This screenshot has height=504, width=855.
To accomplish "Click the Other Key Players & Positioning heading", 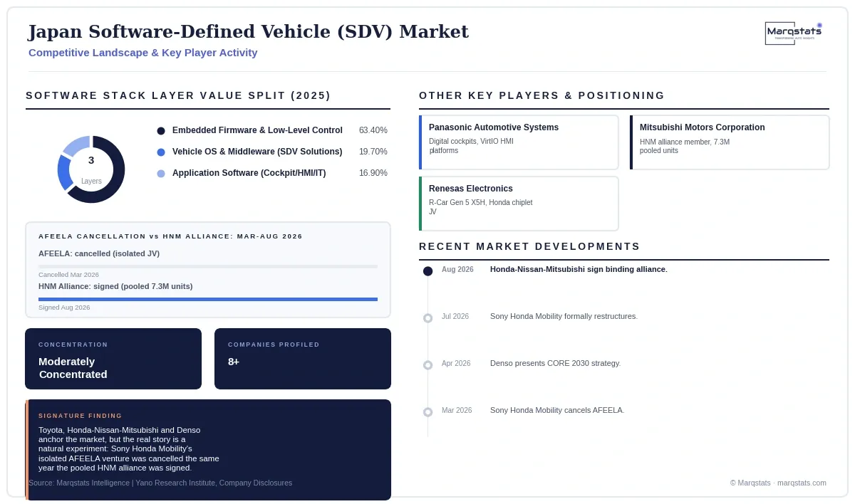I will coord(541,96).
